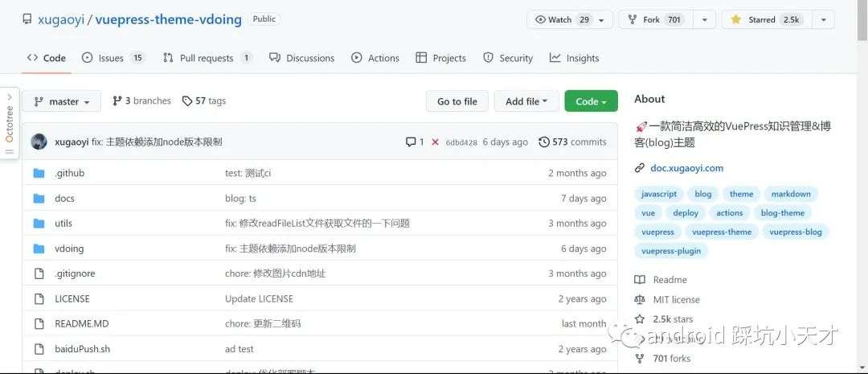
Task: Click folder icon beside docs
Action: pos(39,199)
